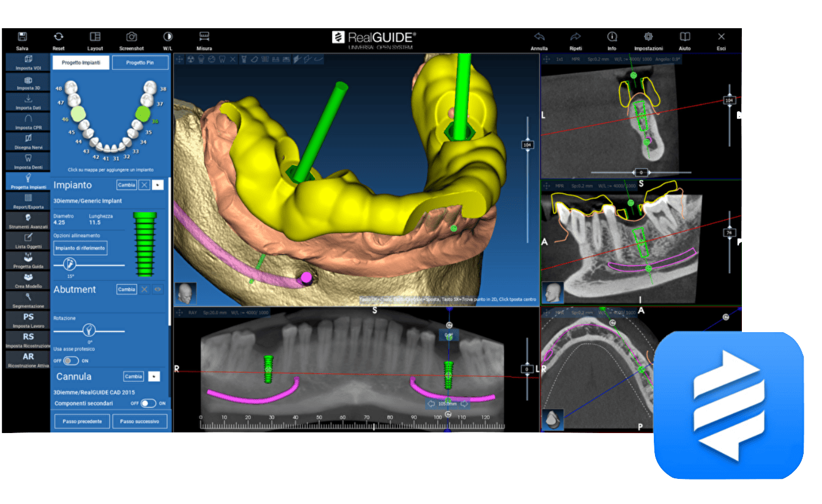Open the Layout options in top toolbar
This screenshot has height=504, width=822.
95,37
